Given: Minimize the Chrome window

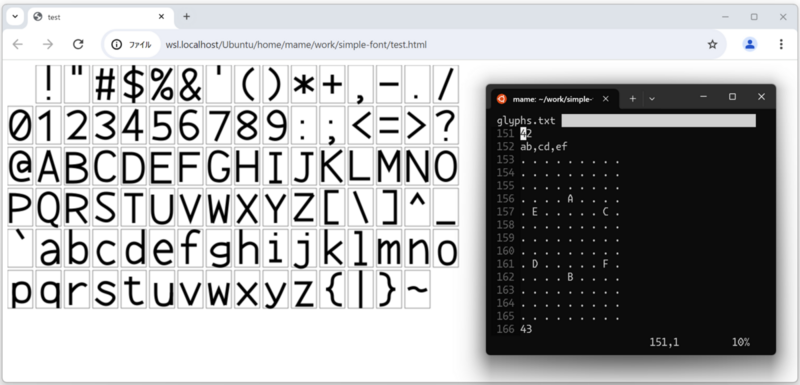Looking at the screenshot, I should pos(725,17).
